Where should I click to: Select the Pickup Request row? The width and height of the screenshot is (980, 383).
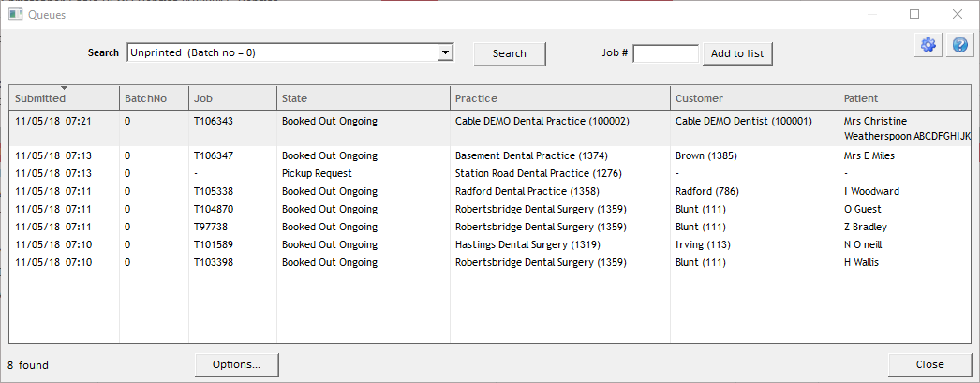(317, 173)
